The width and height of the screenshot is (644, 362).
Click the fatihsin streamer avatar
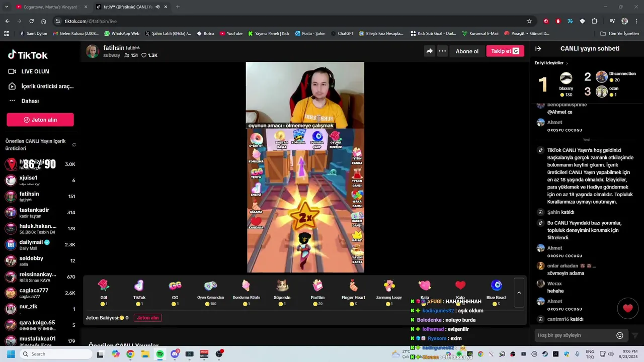93,51
